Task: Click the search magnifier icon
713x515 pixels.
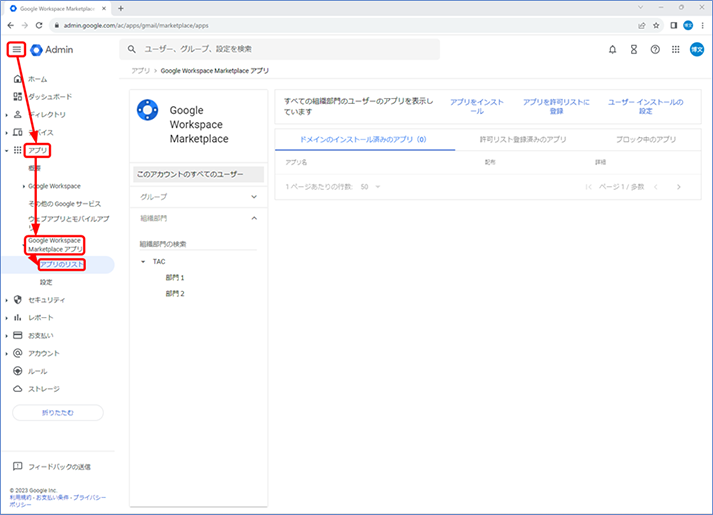Action: coord(132,49)
